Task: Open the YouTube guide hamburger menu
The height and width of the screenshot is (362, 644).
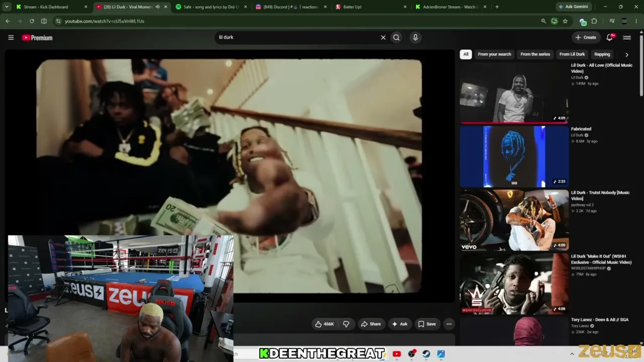Action: [11, 37]
